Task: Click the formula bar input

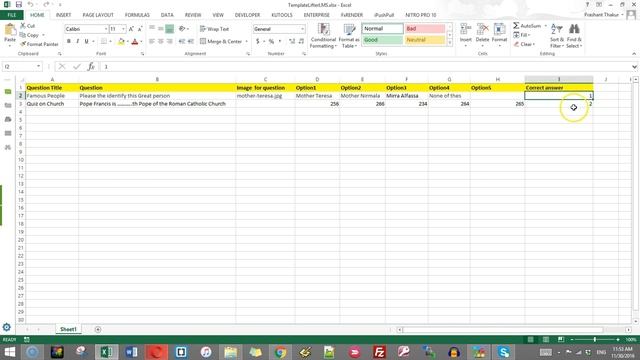Action: 365,67
